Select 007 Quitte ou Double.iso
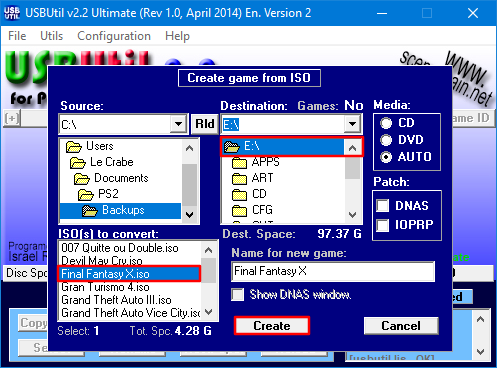497x368 pixels. tap(120, 248)
